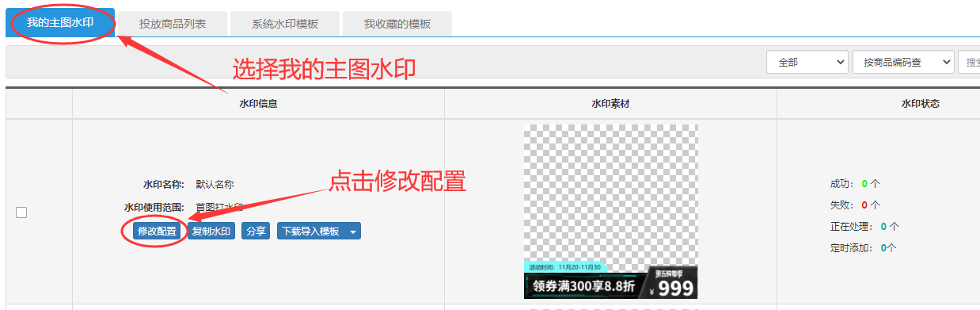Open the 我的主图水印 tab
Viewport: 980px width, 310px height.
60,23
